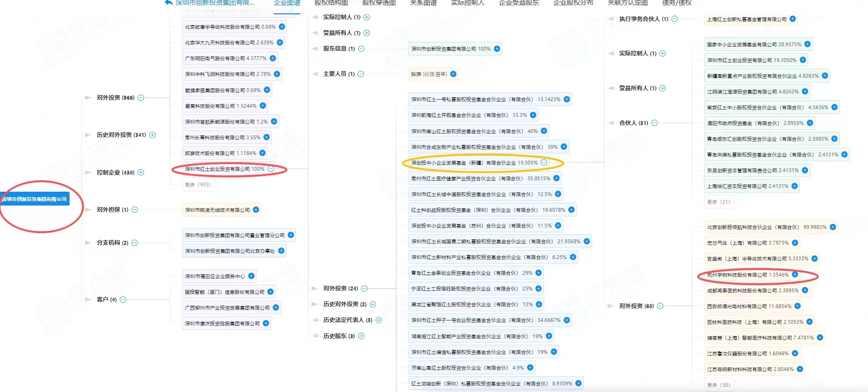Click 更多 (21) under partners list
The image size is (868, 392).
pyautogui.click(x=719, y=202)
